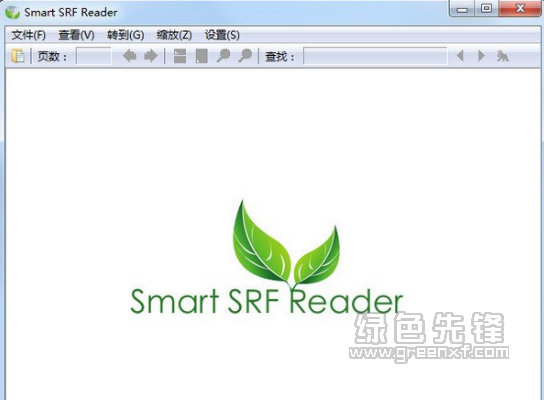Screen dimensions: 544x400
Task: Open the 文件(F) menu
Action: pyautogui.click(x=28, y=35)
